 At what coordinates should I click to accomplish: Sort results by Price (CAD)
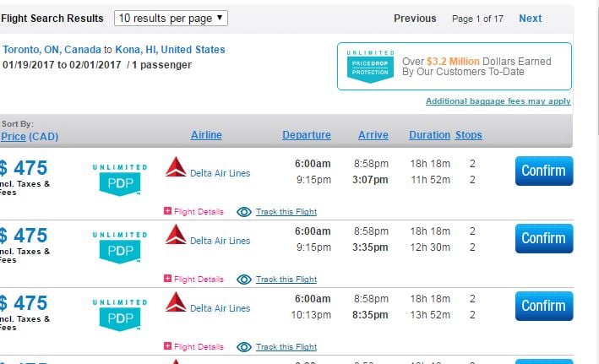[30, 136]
